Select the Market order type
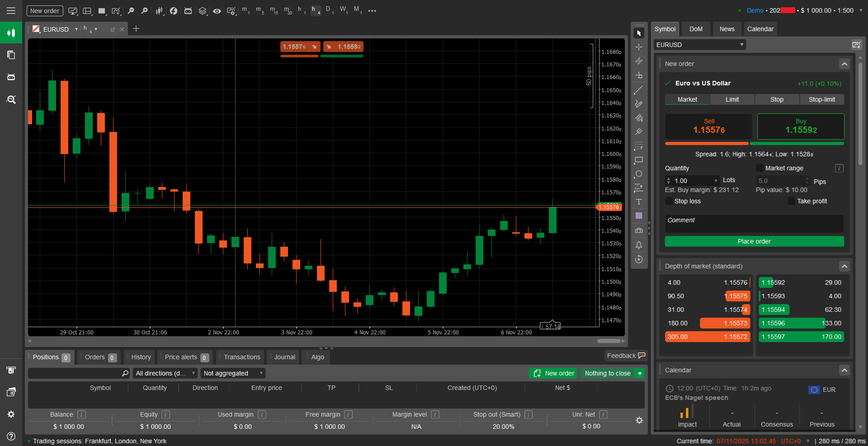Screen dimensions: 868x446 pyautogui.click(x=687, y=99)
